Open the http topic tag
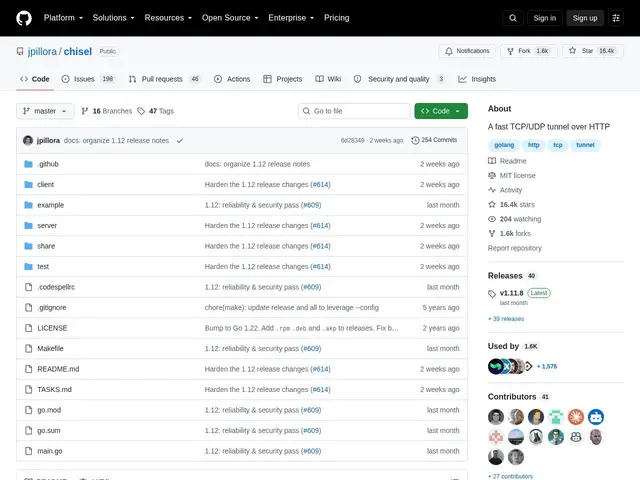This screenshot has height=480, width=640. pyautogui.click(x=533, y=145)
